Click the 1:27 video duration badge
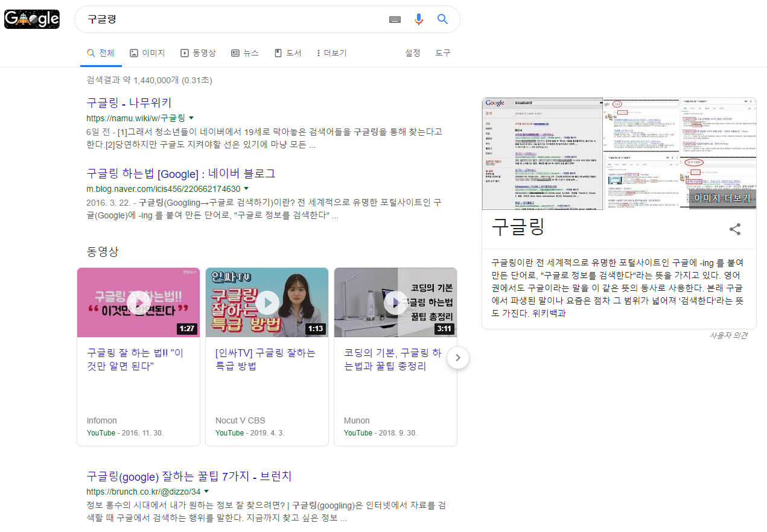 click(x=186, y=329)
